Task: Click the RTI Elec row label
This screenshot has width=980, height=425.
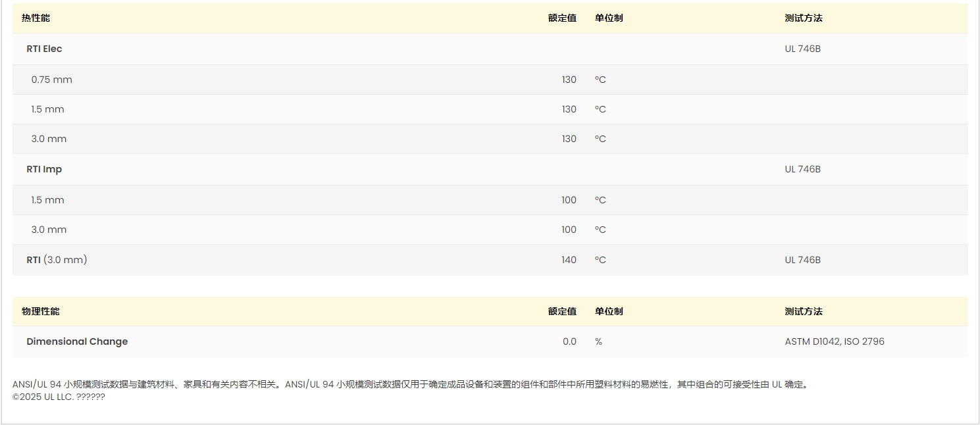Action: [x=44, y=49]
